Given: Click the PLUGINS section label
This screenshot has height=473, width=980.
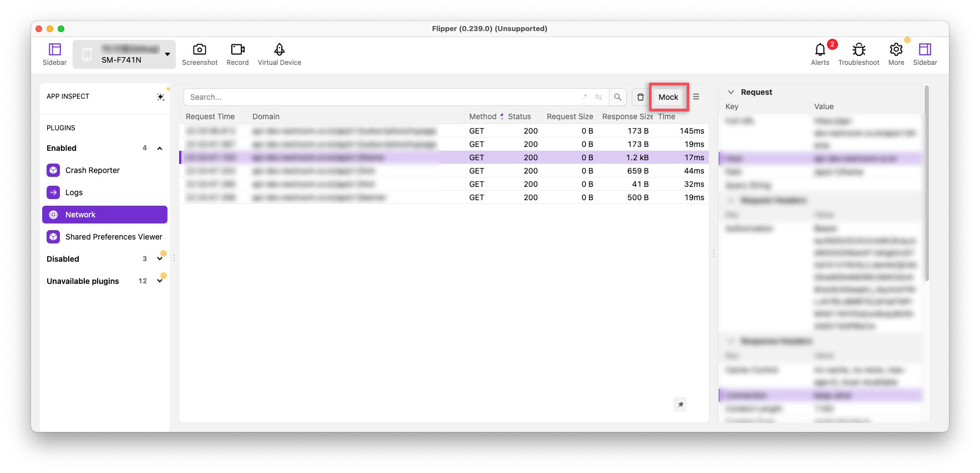Looking at the screenshot, I should [61, 128].
